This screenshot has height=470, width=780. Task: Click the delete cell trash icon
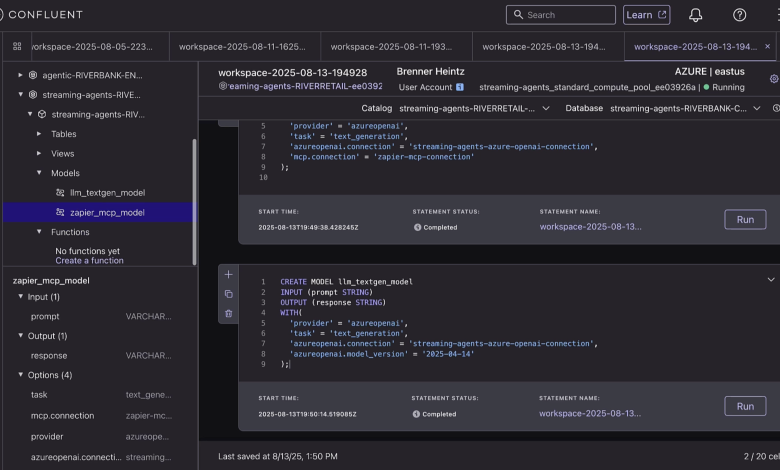click(228, 313)
